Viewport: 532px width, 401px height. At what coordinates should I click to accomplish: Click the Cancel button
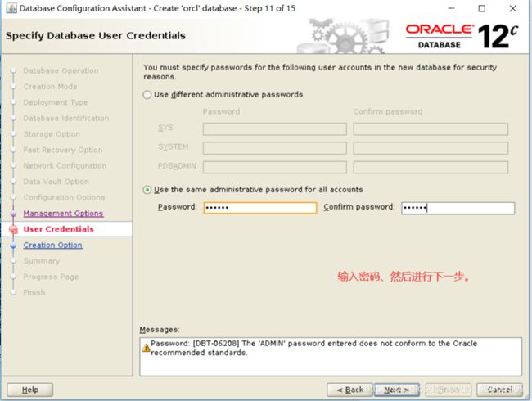[x=499, y=390]
